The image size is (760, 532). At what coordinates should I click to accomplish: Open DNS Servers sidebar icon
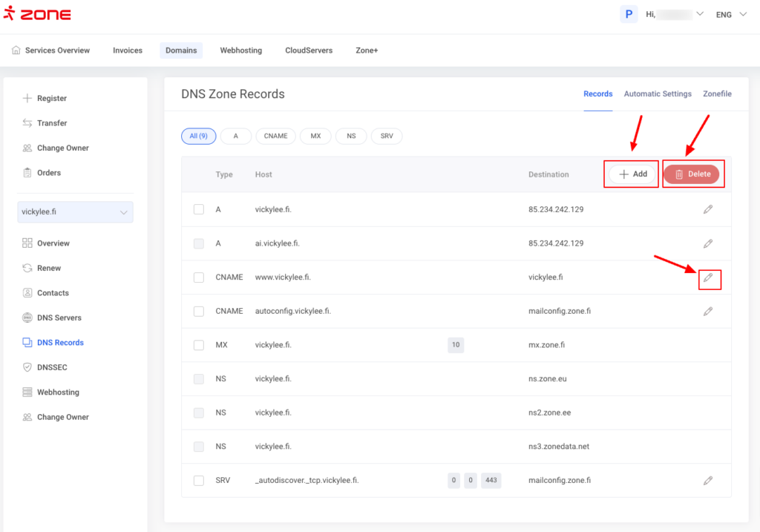point(27,318)
